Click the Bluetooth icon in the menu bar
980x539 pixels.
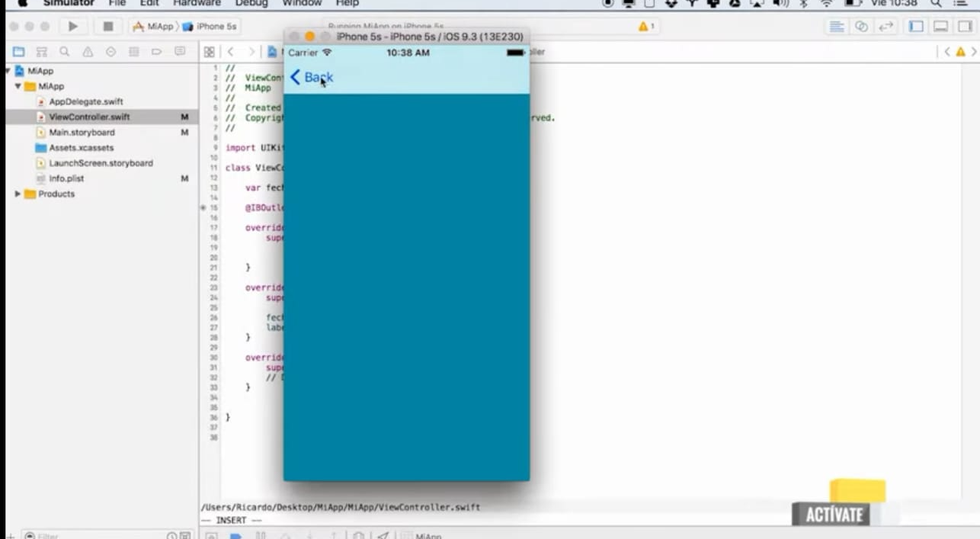click(804, 4)
